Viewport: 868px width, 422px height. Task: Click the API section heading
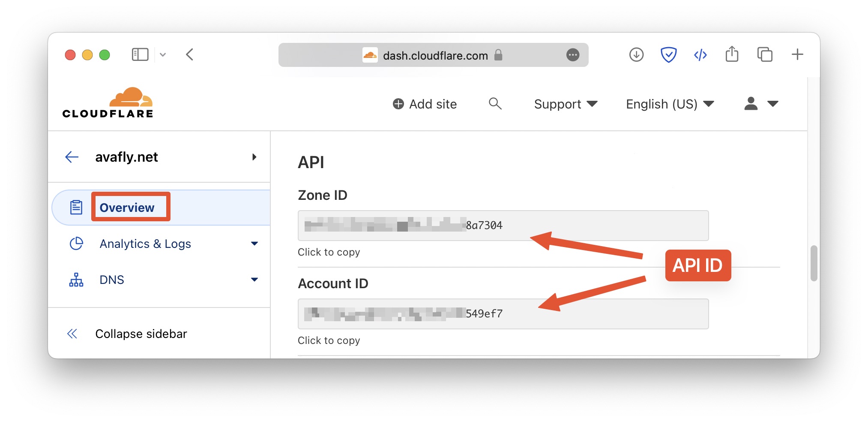(311, 163)
